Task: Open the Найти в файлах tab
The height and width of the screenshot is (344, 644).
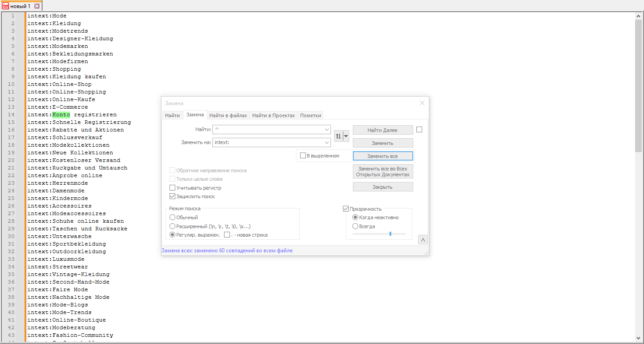Action: click(228, 115)
